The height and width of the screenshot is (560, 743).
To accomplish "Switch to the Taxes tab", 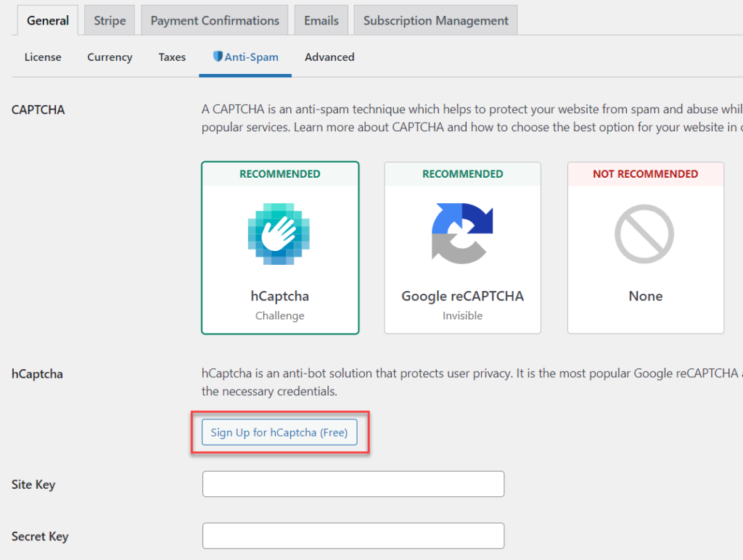I will (x=171, y=57).
